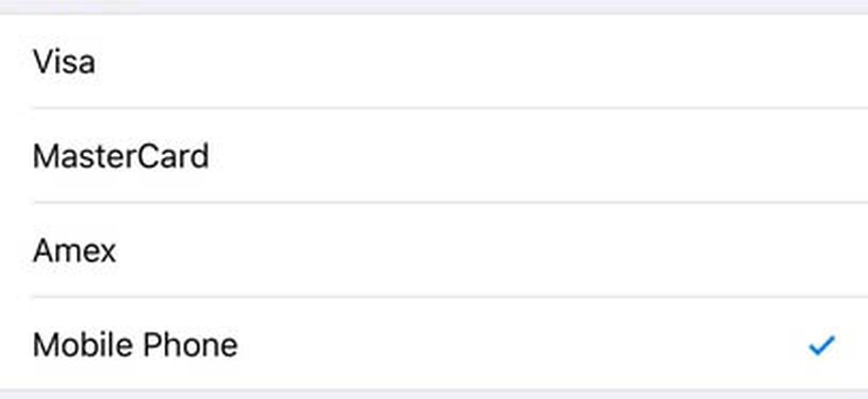Viewport: 868px width, 399px height.
Task: Tap the Amex label text
Action: point(74,251)
